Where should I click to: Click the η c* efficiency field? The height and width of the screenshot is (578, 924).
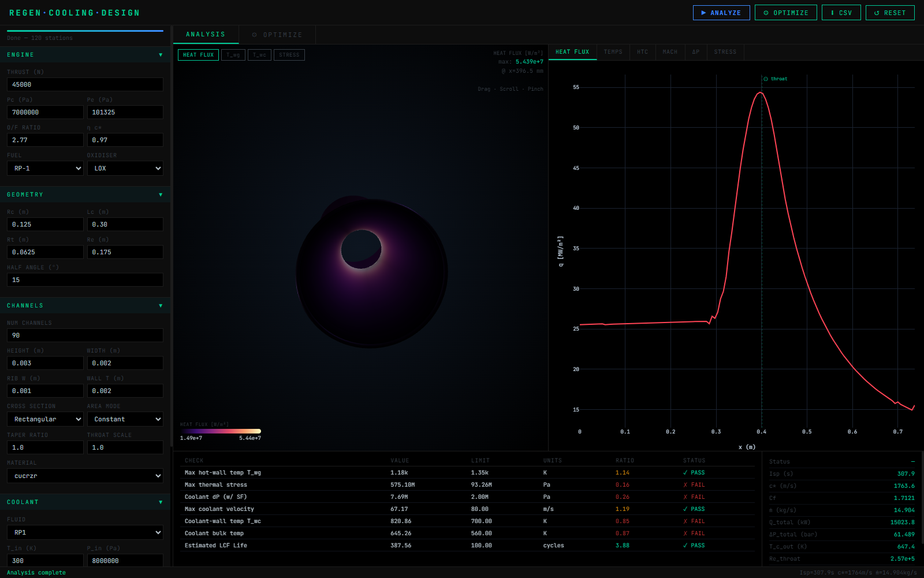125,140
